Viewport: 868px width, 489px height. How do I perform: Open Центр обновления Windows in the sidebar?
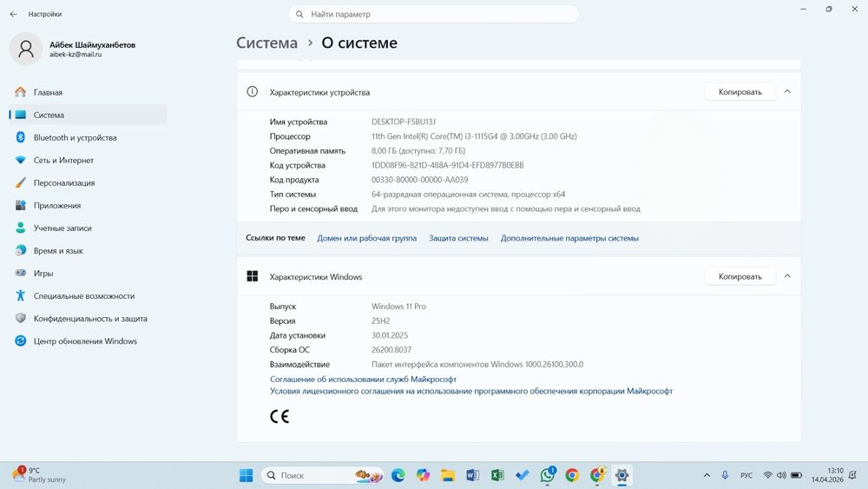click(89, 341)
